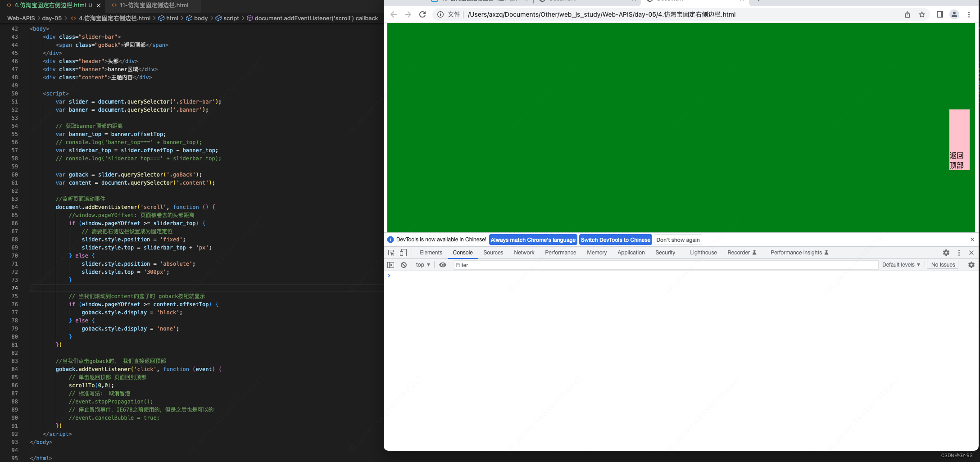Activate the DevTools inspect element picker
The image size is (980, 462).
[x=391, y=253]
